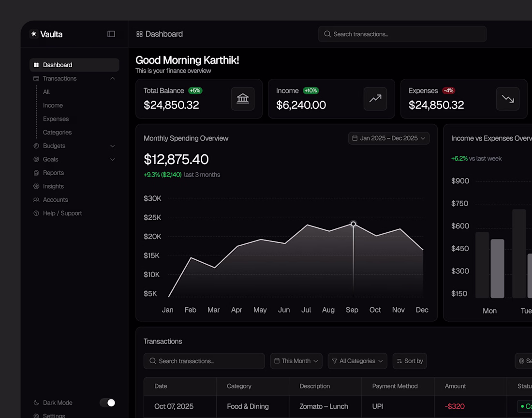Click the Dashboard grid icon in header

[139, 34]
